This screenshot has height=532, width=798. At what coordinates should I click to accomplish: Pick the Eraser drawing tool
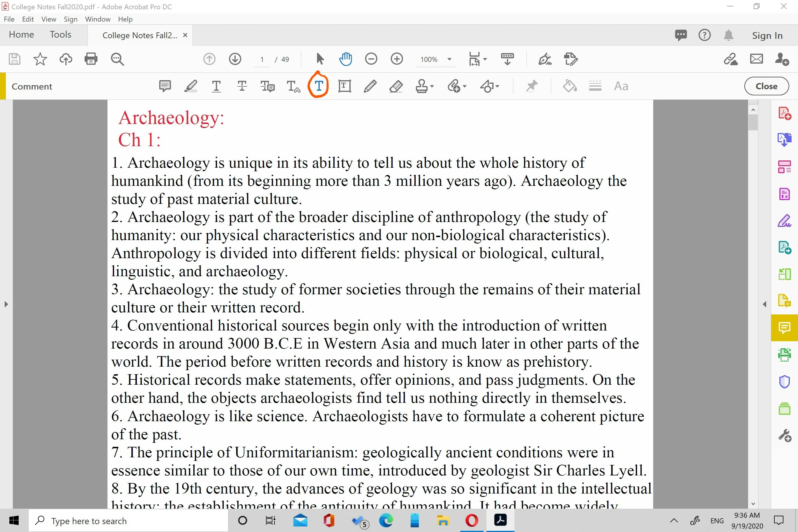pos(395,86)
